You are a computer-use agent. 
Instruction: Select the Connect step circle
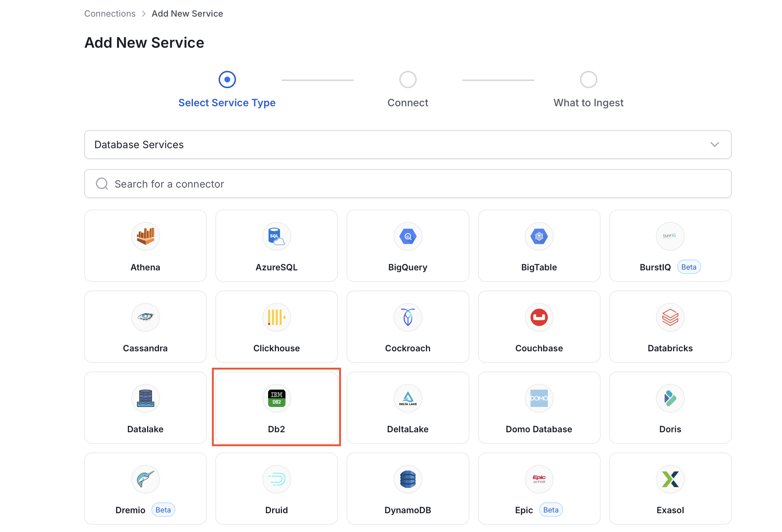pyautogui.click(x=408, y=80)
